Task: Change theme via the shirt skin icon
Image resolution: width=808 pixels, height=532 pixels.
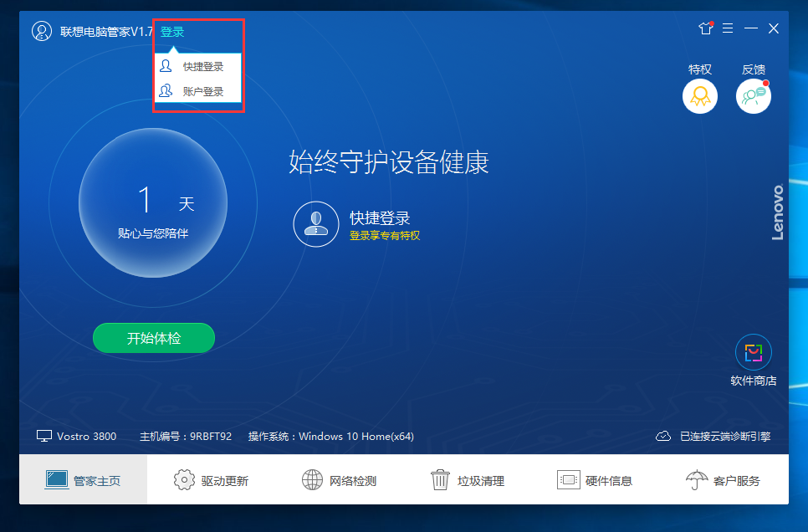Action: (x=705, y=28)
